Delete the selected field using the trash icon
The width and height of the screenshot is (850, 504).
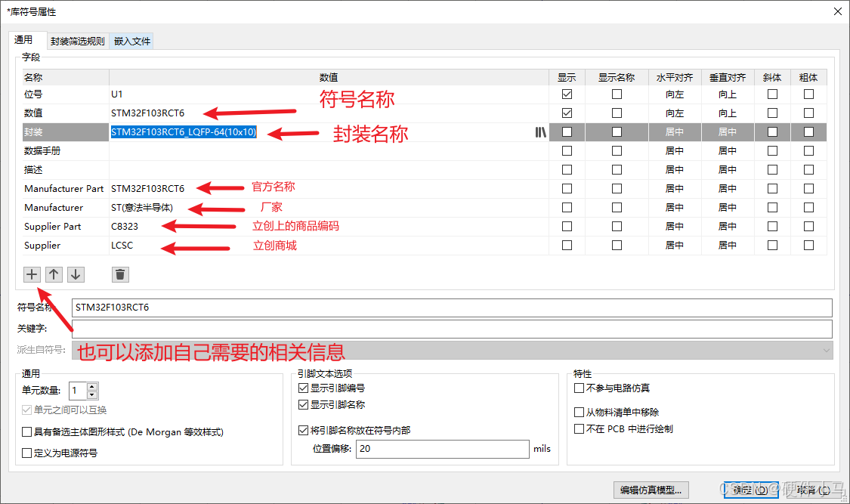point(119,274)
